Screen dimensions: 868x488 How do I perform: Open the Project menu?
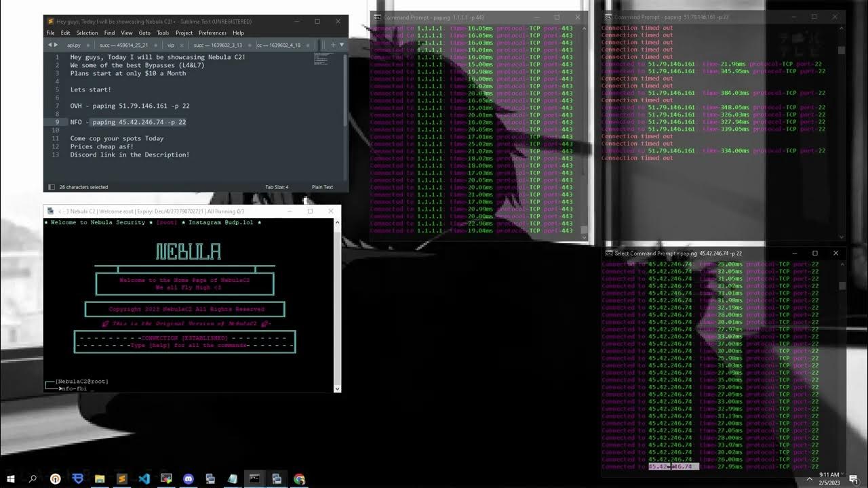pyautogui.click(x=184, y=33)
